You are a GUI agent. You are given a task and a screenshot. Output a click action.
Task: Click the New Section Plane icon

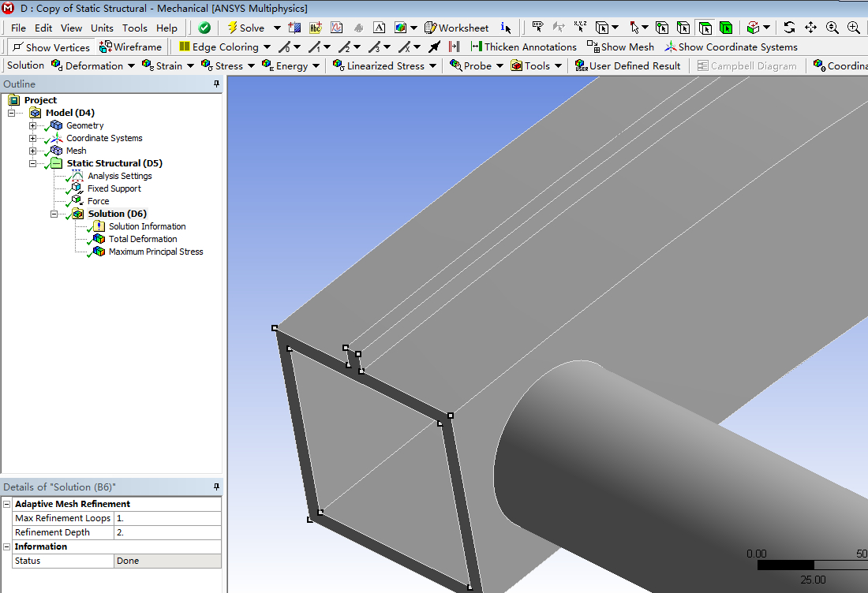pos(294,28)
